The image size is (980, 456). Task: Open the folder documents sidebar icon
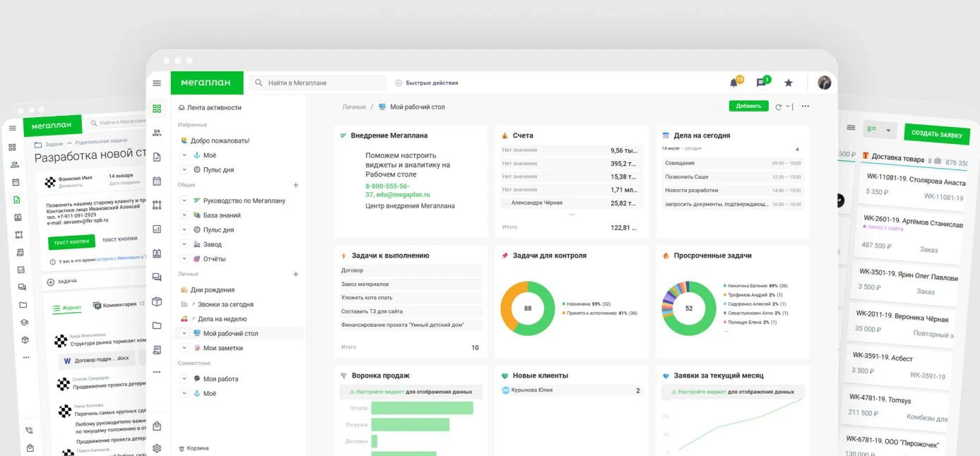(157, 325)
